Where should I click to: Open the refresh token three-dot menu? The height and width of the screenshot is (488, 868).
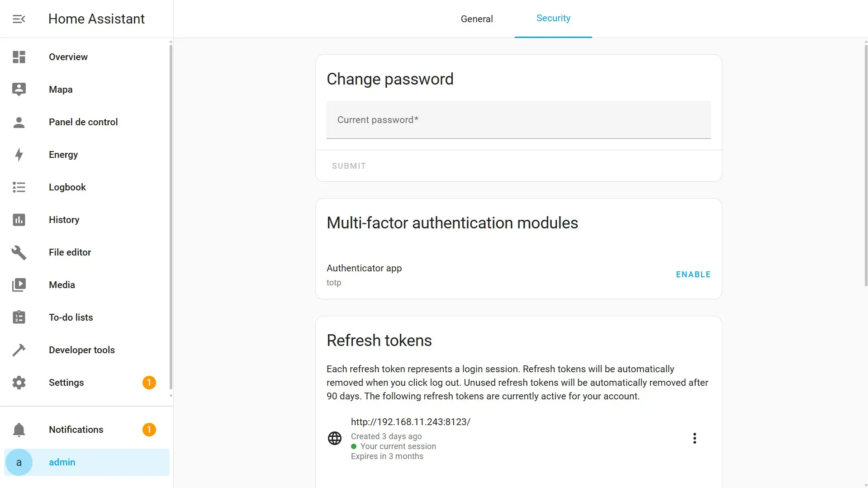695,438
